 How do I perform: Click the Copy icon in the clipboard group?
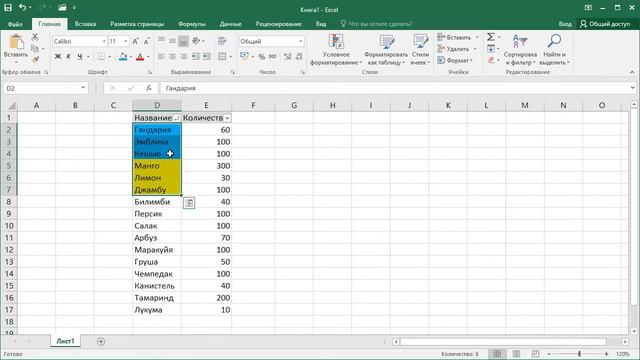coord(35,49)
